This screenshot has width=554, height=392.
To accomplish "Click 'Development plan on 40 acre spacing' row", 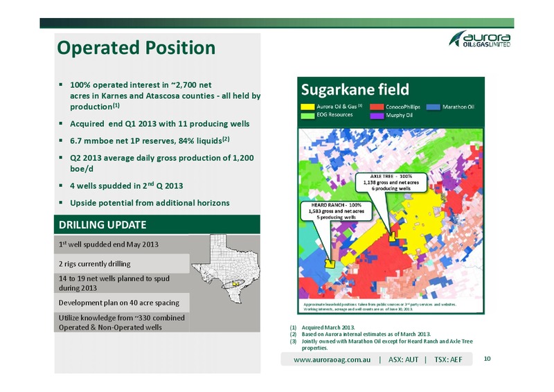I will point(122,303).
